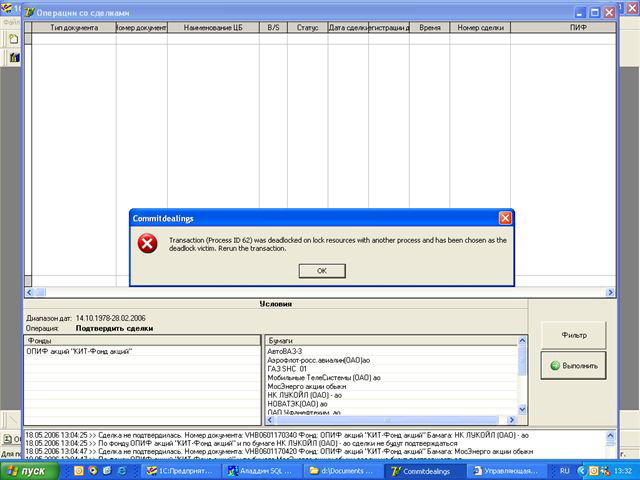Select ОПИФ акций "КИТ-Фонд акций" in Фонды list

[x=142, y=351]
